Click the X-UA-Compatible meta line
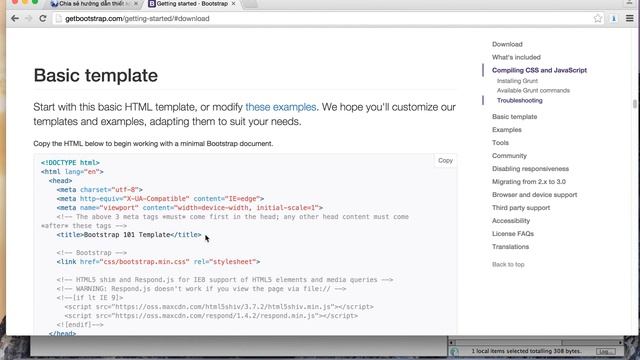 [160, 199]
